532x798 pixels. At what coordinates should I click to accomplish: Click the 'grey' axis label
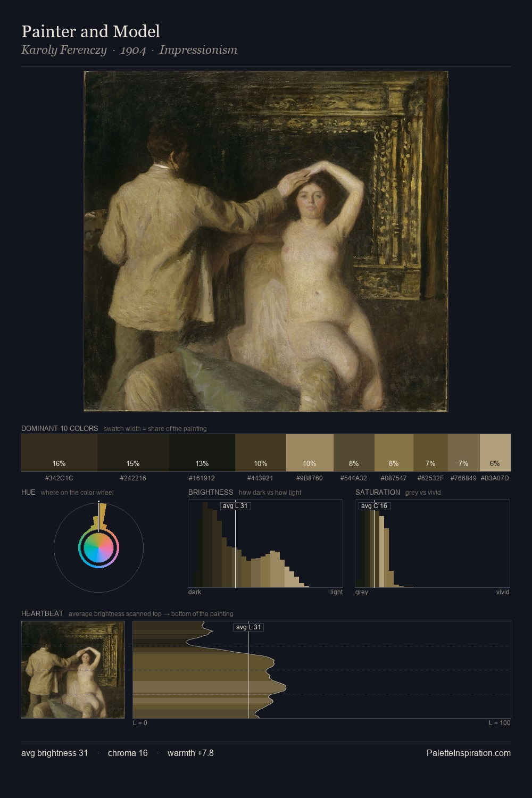362,592
